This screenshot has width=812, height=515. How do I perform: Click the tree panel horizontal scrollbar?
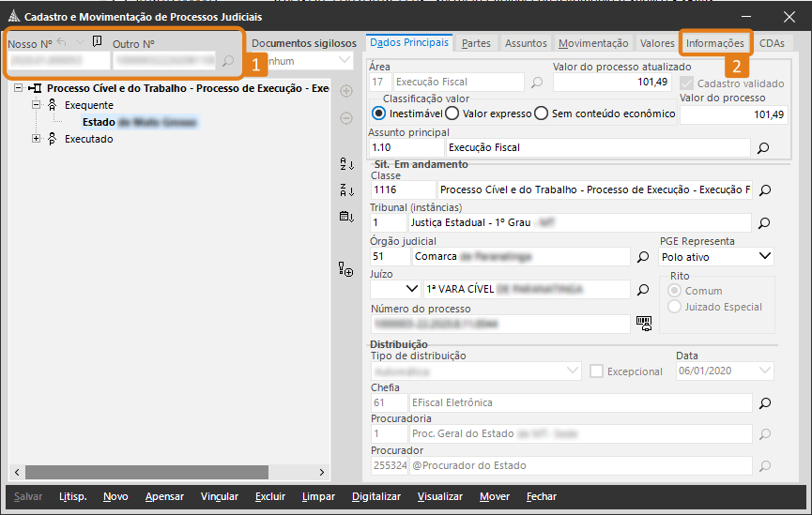point(169,471)
